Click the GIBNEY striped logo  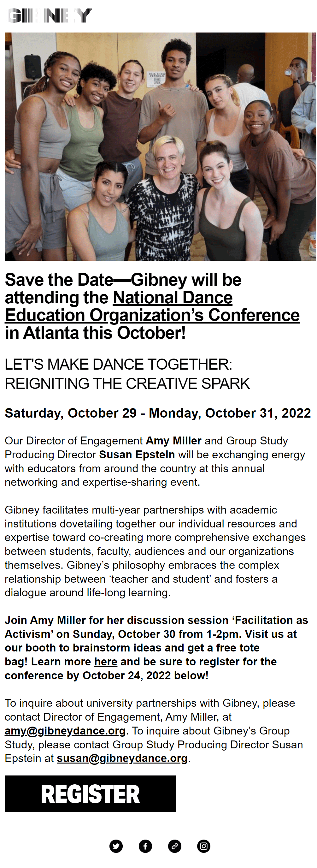[48, 15]
